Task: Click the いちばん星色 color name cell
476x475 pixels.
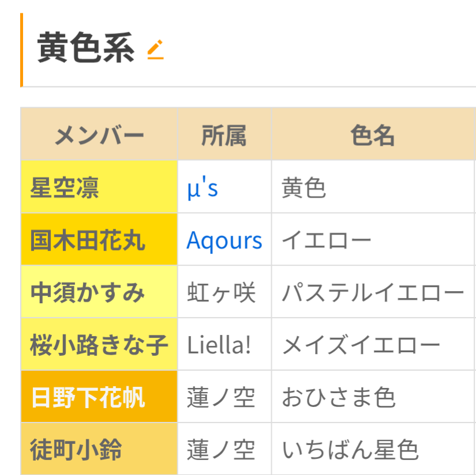Action: (373, 449)
